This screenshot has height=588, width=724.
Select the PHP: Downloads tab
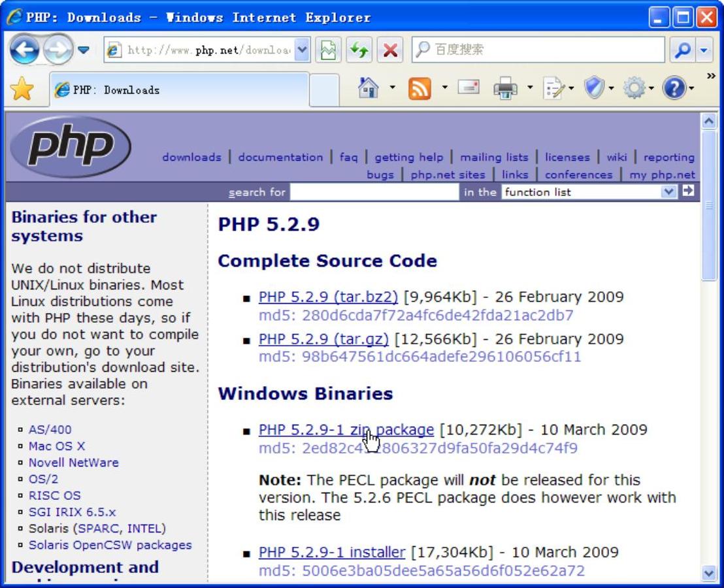click(179, 90)
